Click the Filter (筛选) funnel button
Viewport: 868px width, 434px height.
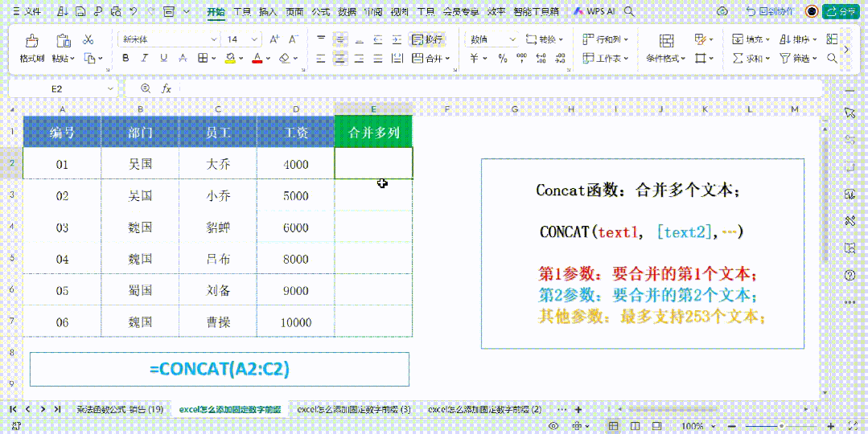[x=798, y=58]
